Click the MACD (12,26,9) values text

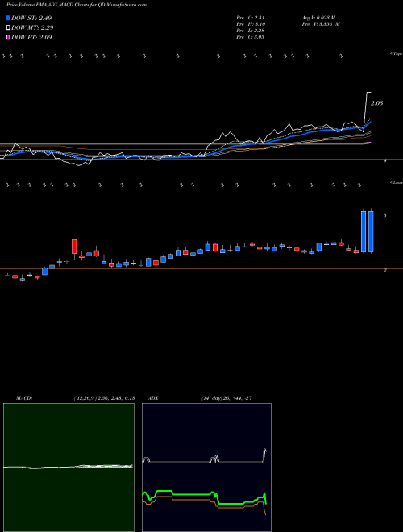point(104,398)
